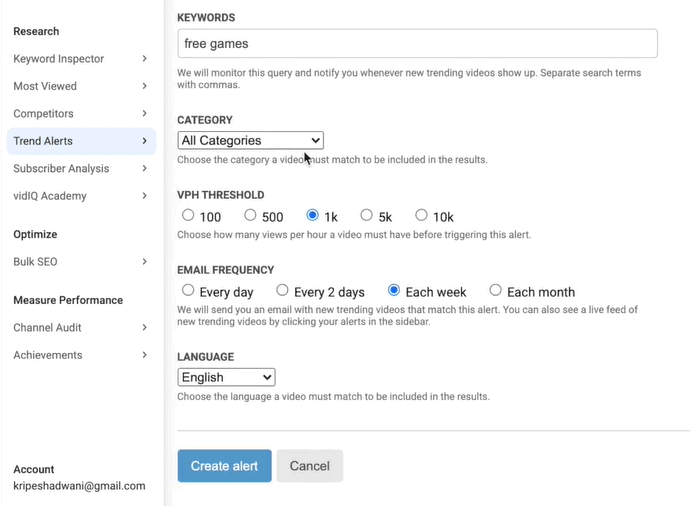Click the 'Research' section heading
Image resolution: width=690 pixels, height=506 pixels.
click(36, 31)
